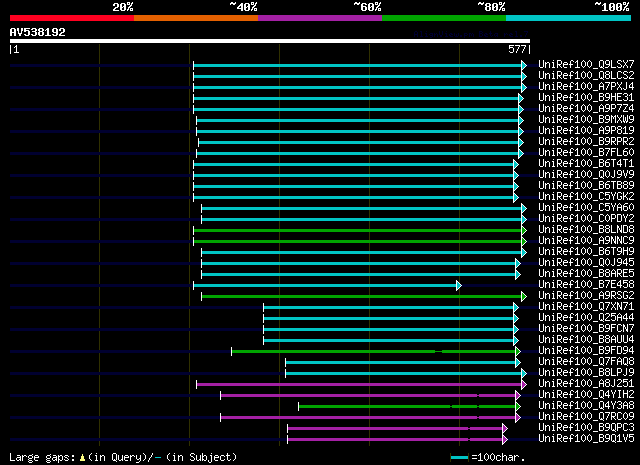
Task: Select the UniRef100_B9FCN7 label
Action: tap(586, 329)
